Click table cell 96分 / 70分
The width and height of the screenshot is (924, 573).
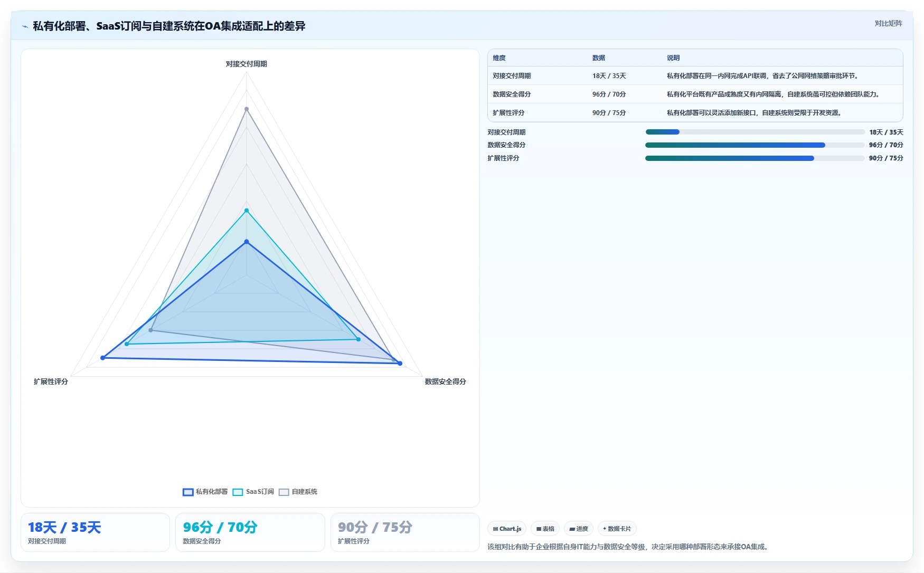pyautogui.click(x=609, y=94)
